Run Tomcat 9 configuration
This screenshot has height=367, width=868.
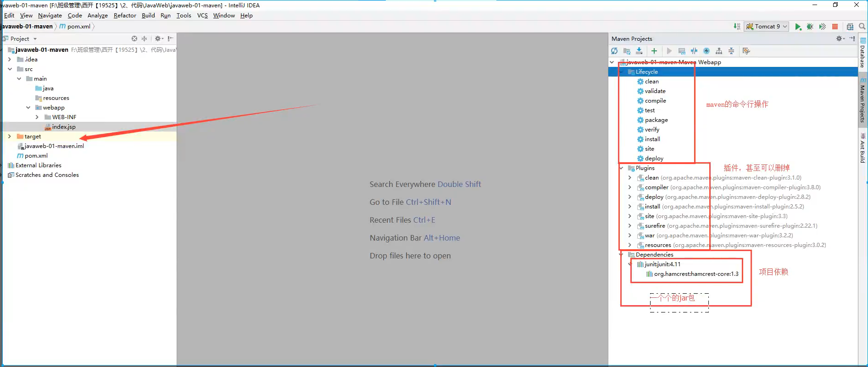click(x=798, y=27)
